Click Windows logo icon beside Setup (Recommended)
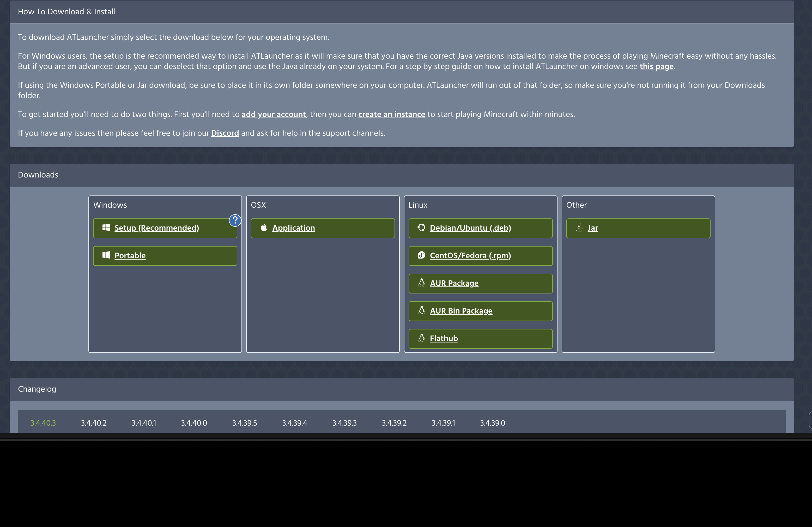Viewport: 812px width, 527px height. 106,228
